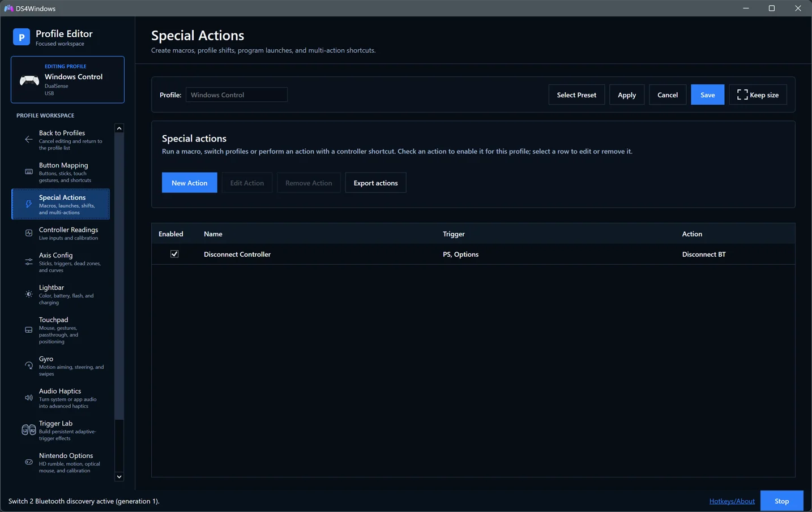
Task: Cancel profile editing with Cancel button
Action: tap(668, 95)
